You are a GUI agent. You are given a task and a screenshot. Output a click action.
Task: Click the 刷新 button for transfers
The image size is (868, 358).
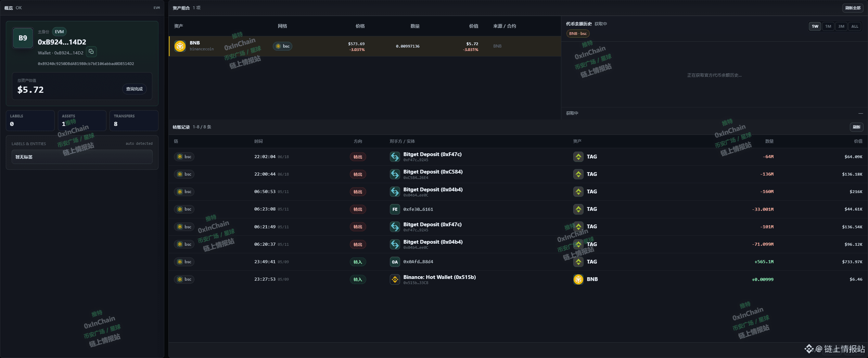[x=856, y=127]
